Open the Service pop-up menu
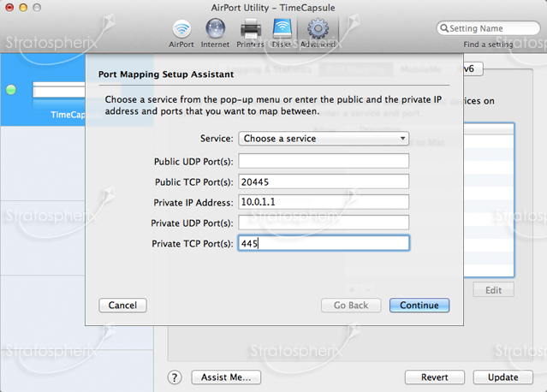 [324, 139]
